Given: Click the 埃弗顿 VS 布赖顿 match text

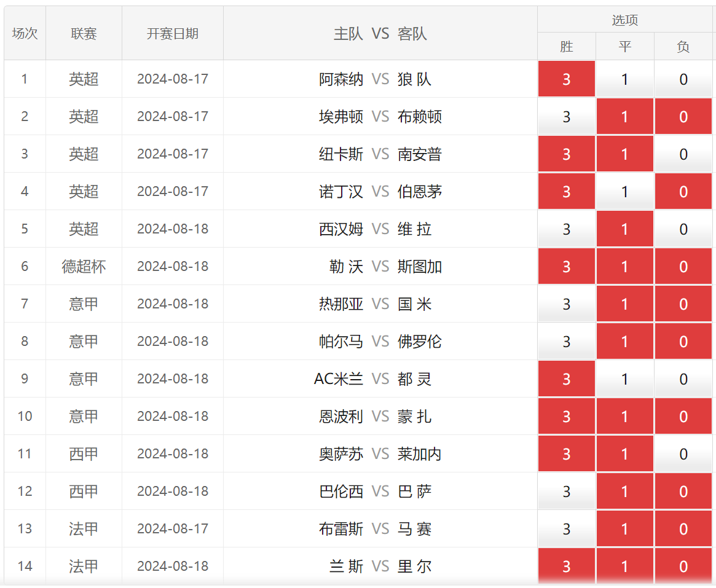Looking at the screenshot, I should (380, 116).
